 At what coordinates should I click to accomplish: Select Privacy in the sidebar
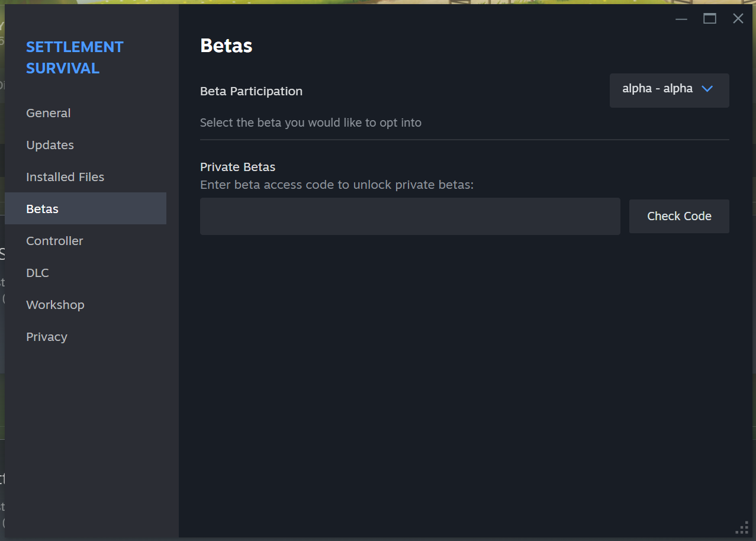(47, 337)
